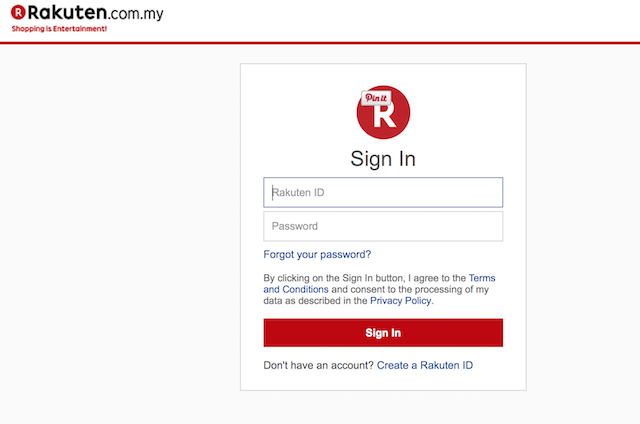Open the Create a Rakuten ID link
Viewport: 640px width, 424px height.
tap(425, 365)
